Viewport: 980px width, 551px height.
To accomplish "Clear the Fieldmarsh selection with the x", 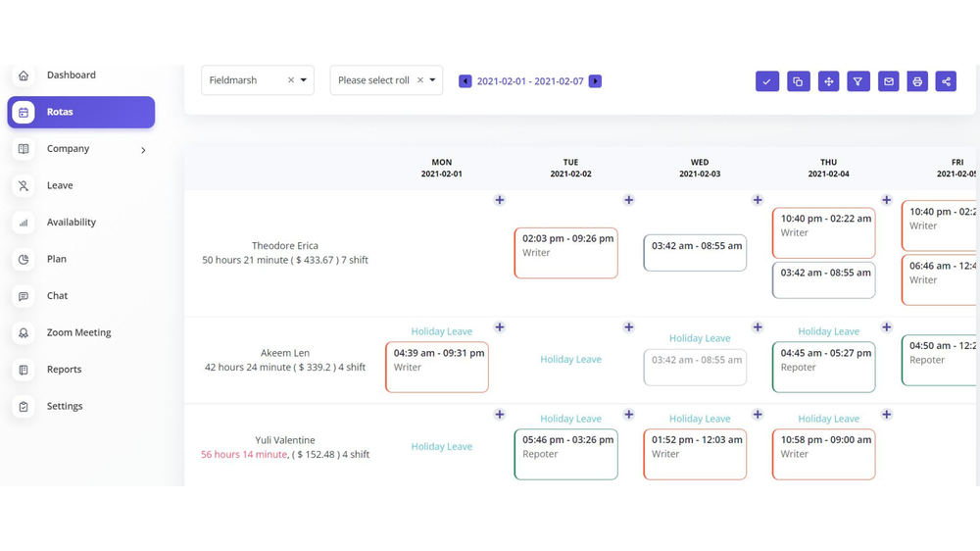I will pyautogui.click(x=291, y=80).
